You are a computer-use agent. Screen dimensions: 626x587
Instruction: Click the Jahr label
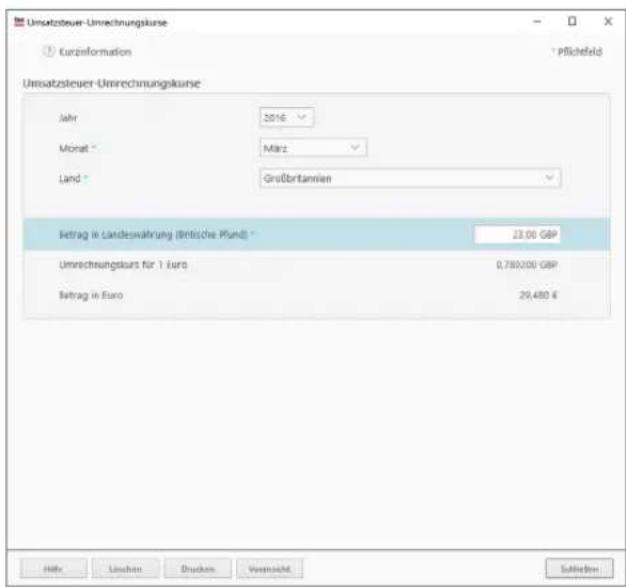(x=68, y=118)
